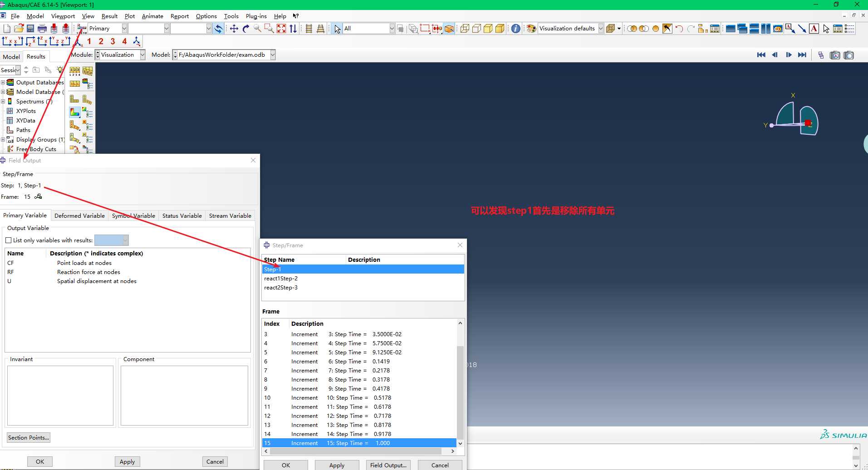Open the Plug-ins menu
Screen dimensions: 868x470
tap(256, 16)
